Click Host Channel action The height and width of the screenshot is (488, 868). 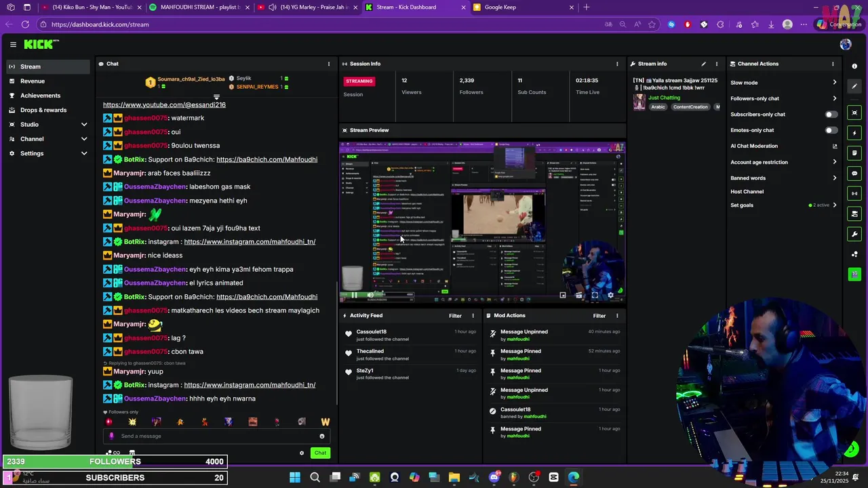coord(747,192)
